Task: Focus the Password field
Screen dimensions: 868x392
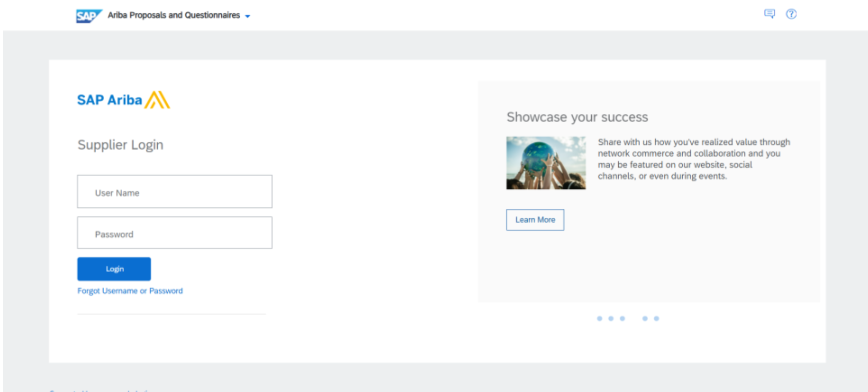Action: (175, 232)
